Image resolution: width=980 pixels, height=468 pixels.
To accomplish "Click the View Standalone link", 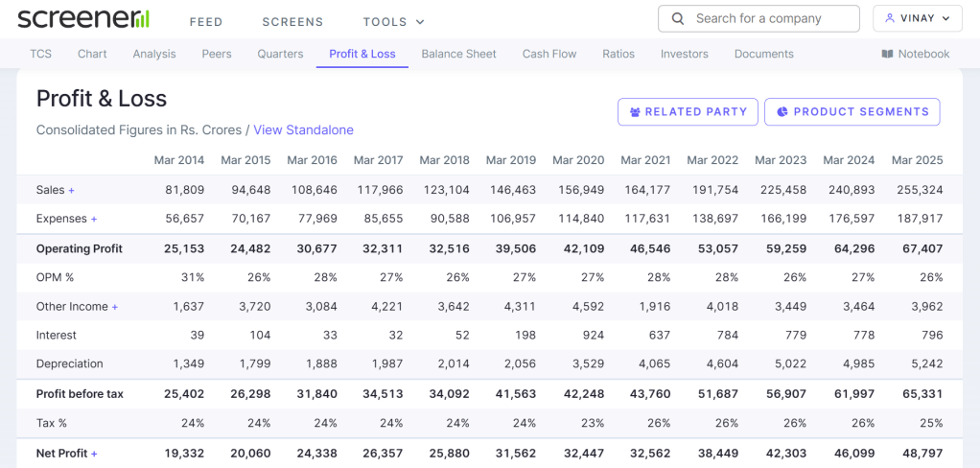I will click(x=303, y=129).
